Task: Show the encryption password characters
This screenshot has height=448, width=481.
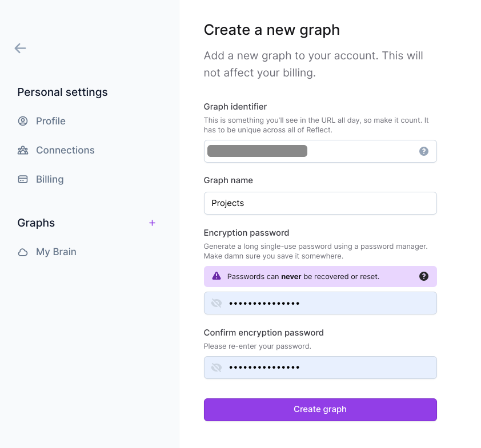Action: click(x=217, y=303)
